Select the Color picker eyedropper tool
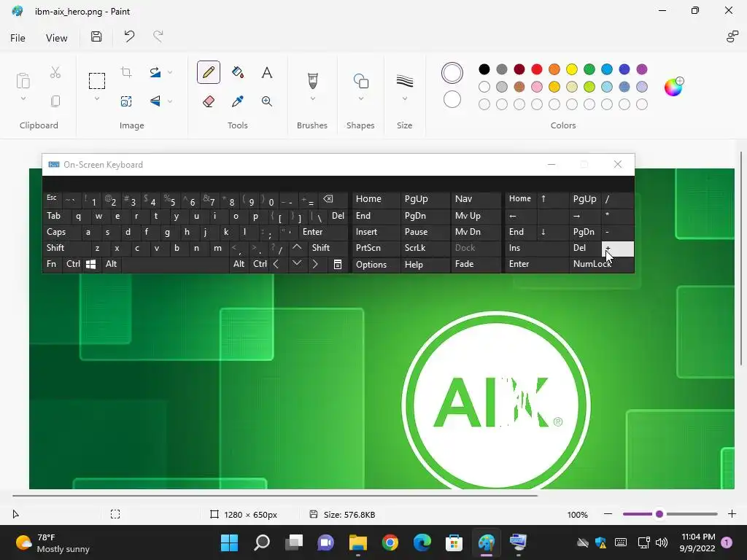The width and height of the screenshot is (747, 560). (x=238, y=101)
